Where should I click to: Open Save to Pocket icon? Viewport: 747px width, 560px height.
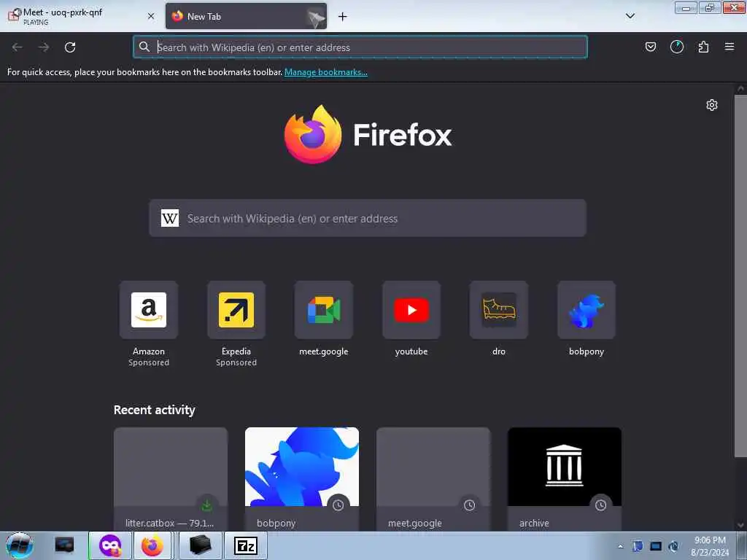point(650,47)
